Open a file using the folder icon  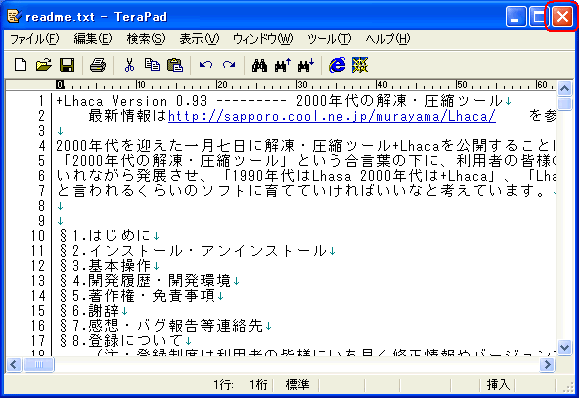click(x=44, y=65)
